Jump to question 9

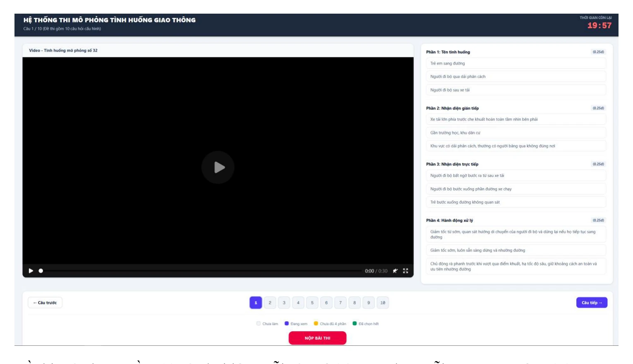[x=369, y=303]
